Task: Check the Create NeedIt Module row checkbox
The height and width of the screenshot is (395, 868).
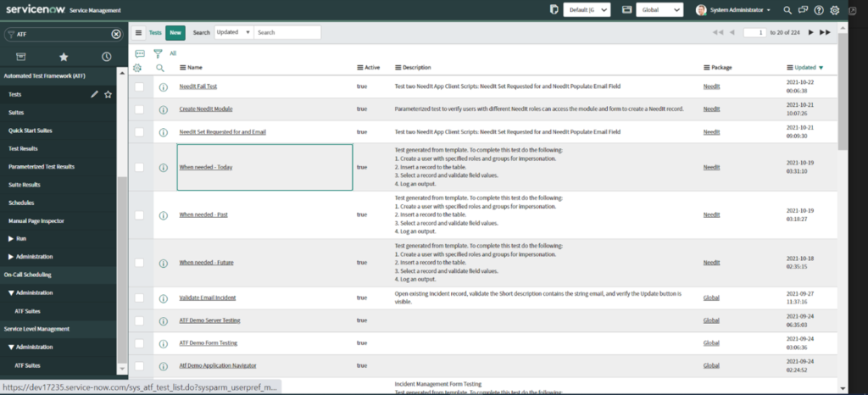Action: 139,109
